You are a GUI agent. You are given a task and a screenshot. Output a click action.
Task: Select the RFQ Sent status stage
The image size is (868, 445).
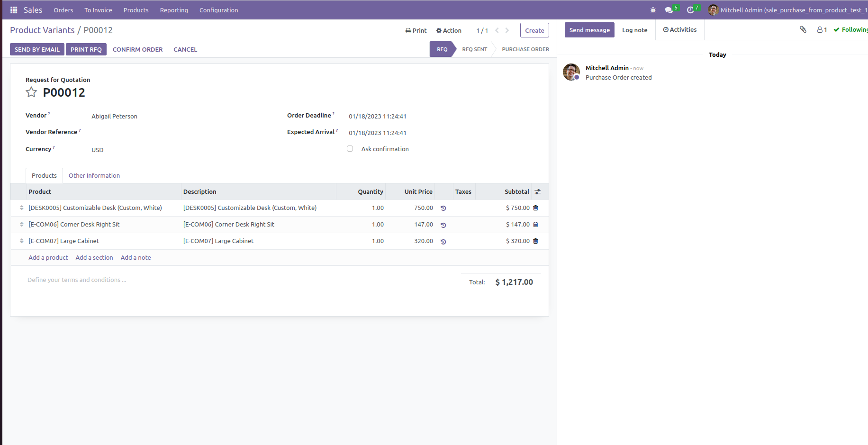[x=474, y=49]
